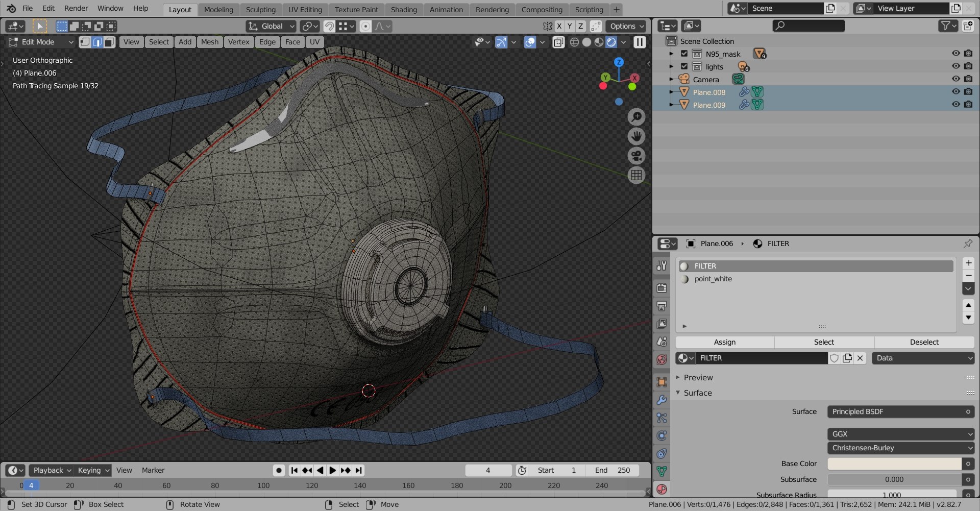The image size is (980, 511).
Task: Hide Plane.009 in viewport
Action: click(x=956, y=105)
